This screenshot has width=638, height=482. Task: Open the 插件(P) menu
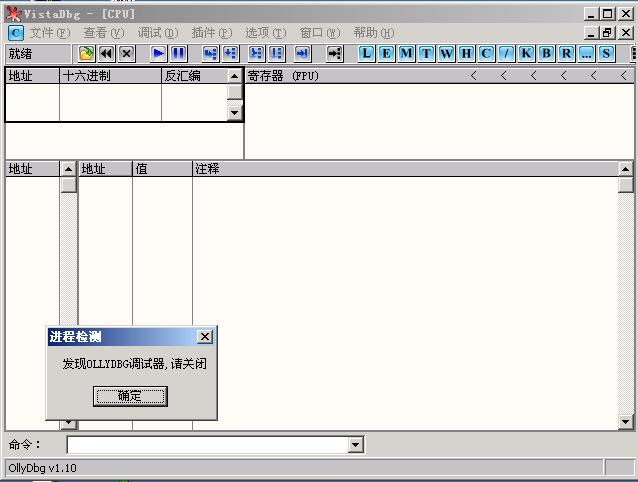[212, 33]
